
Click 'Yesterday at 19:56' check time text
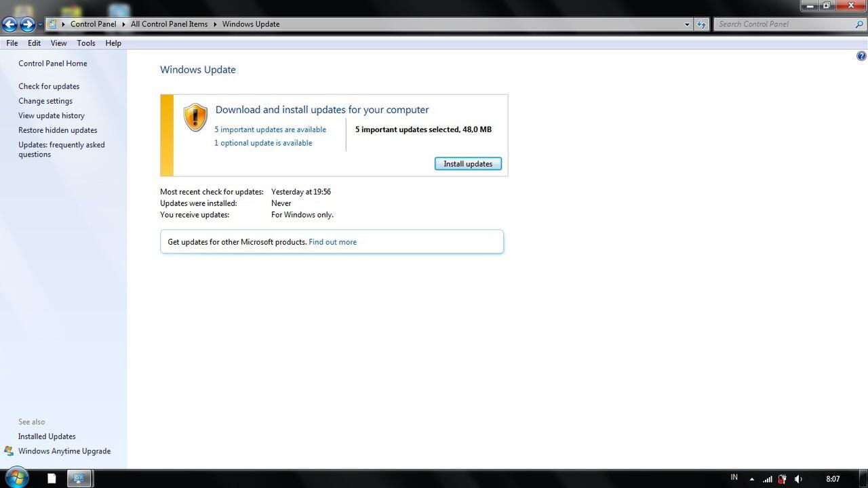coord(301,192)
